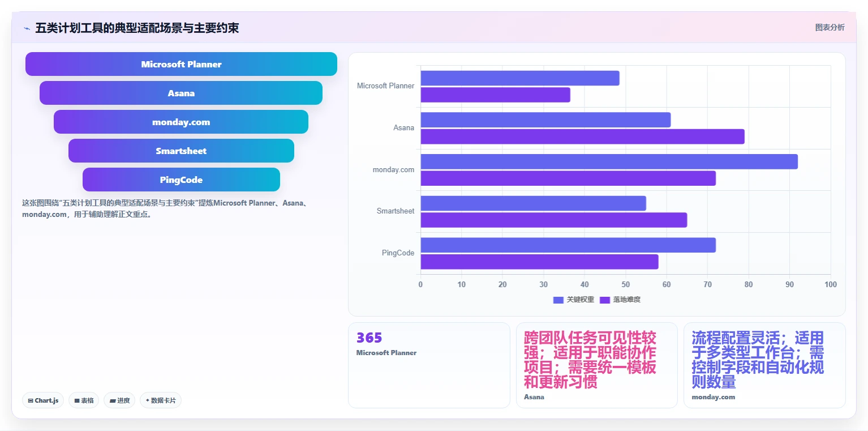Click the 365 data card value
Image resolution: width=868 pixels, height=431 pixels.
(x=369, y=338)
